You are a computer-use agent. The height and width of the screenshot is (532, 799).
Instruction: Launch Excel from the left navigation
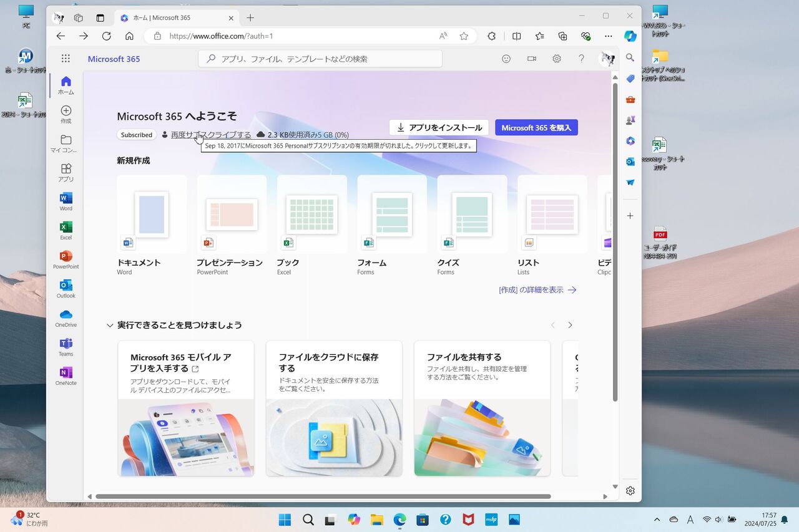[x=66, y=231]
